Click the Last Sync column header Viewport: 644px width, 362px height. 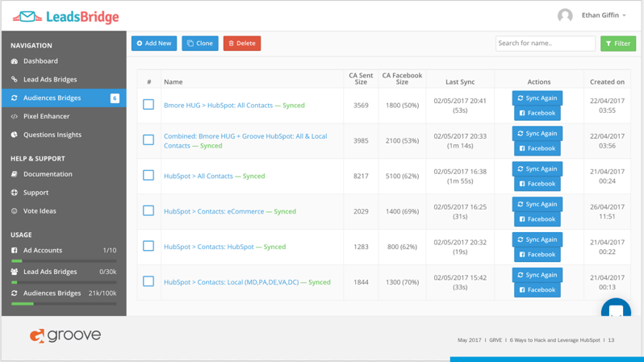click(460, 81)
